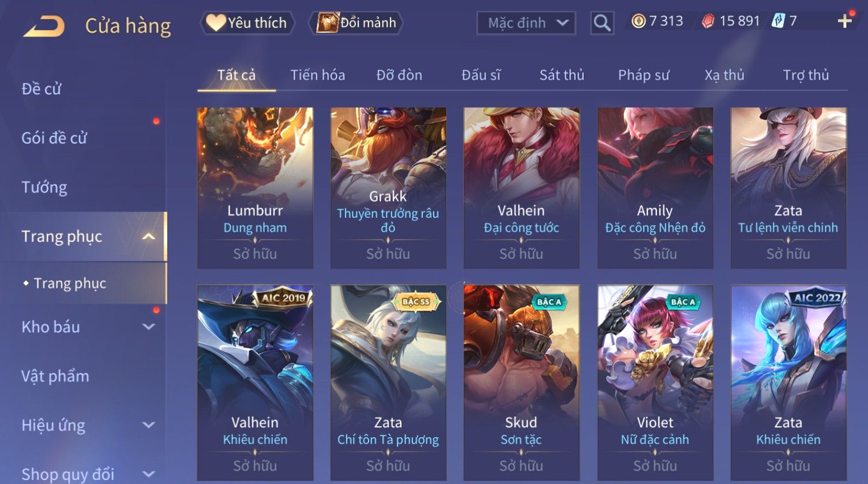Image resolution: width=868 pixels, height=484 pixels.
Task: Switch to the Sát thủ tab
Action: coord(562,75)
